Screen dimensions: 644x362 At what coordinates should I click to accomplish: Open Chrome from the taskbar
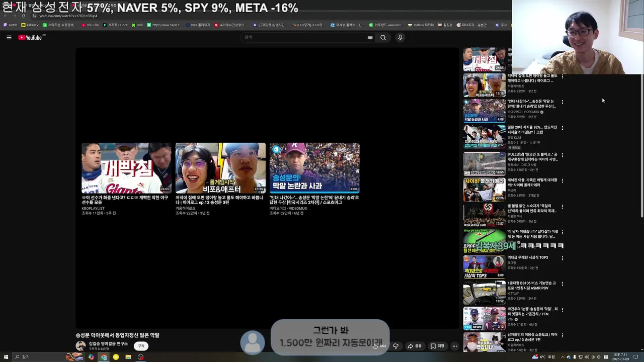tap(104, 357)
